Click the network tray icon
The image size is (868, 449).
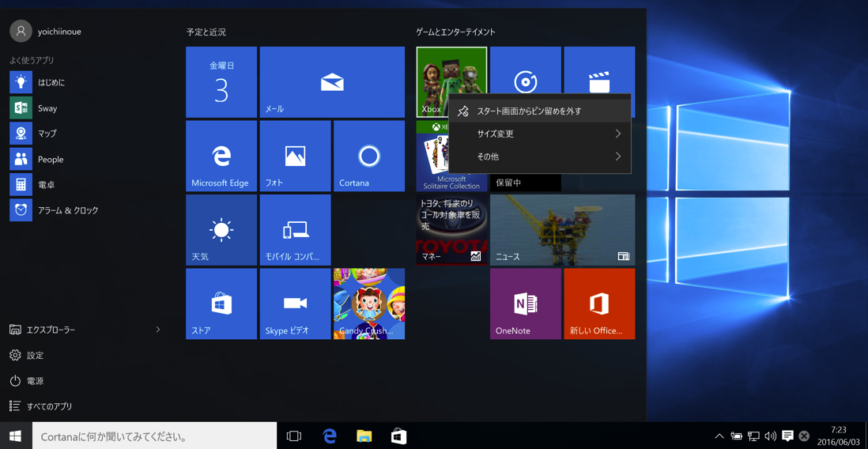pos(753,436)
